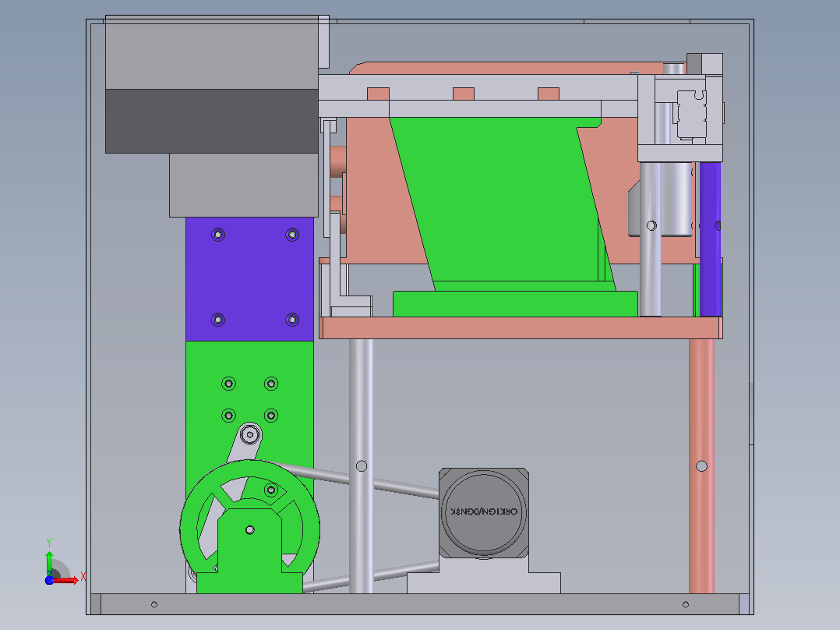Screen dimensions: 840x630
Task: Click the gray vertical shaft below the platform
Action: pos(361,466)
